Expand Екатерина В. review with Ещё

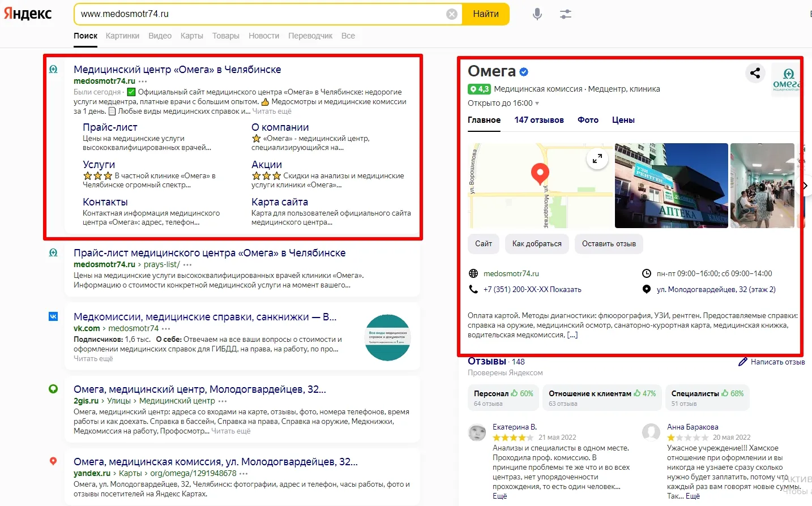[x=499, y=496]
